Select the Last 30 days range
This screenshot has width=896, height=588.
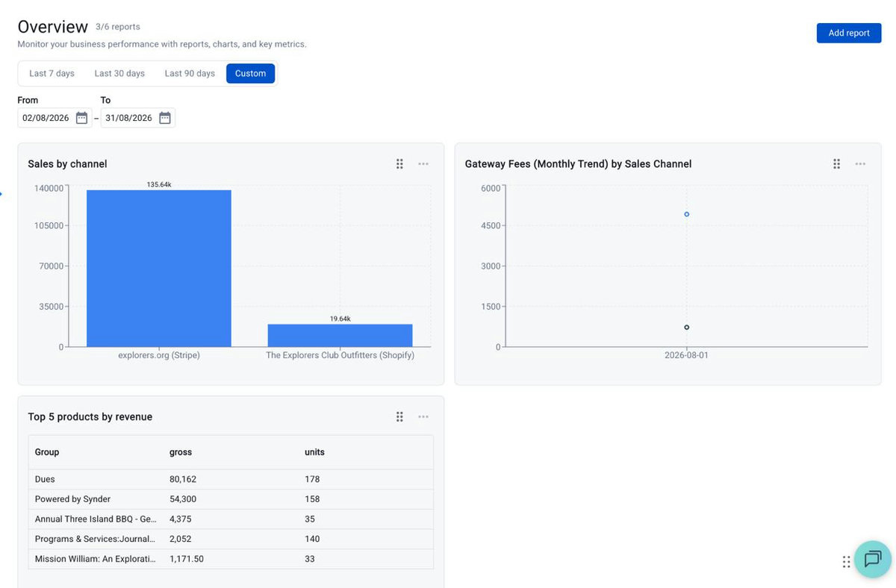point(119,73)
